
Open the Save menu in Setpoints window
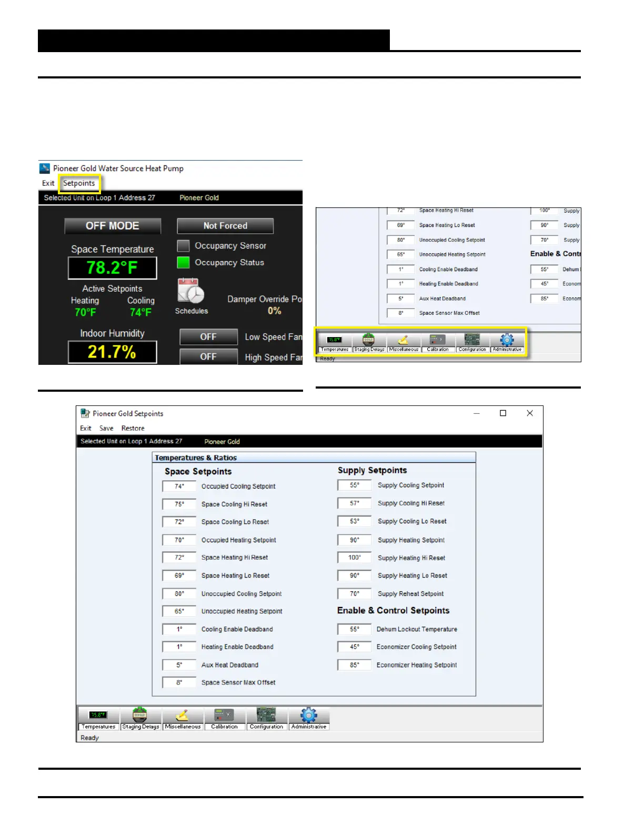pos(106,429)
